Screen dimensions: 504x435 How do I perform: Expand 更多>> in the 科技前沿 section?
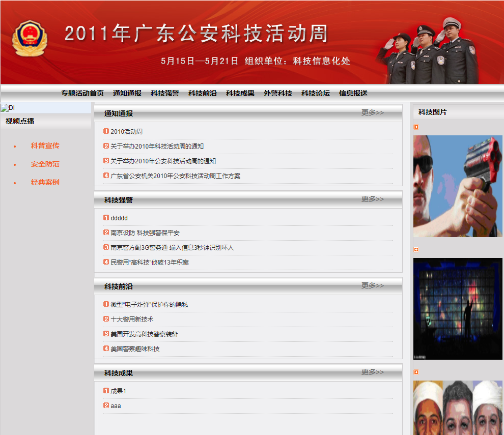click(x=372, y=285)
